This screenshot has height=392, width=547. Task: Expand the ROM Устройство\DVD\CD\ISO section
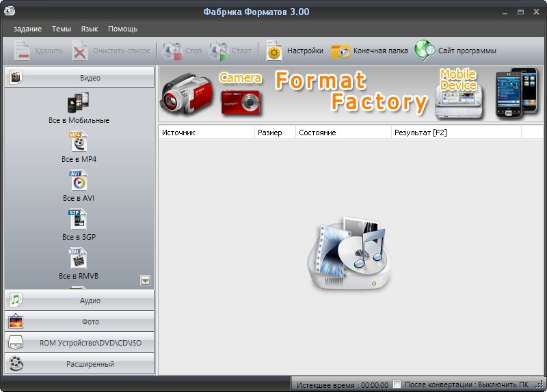[79, 343]
